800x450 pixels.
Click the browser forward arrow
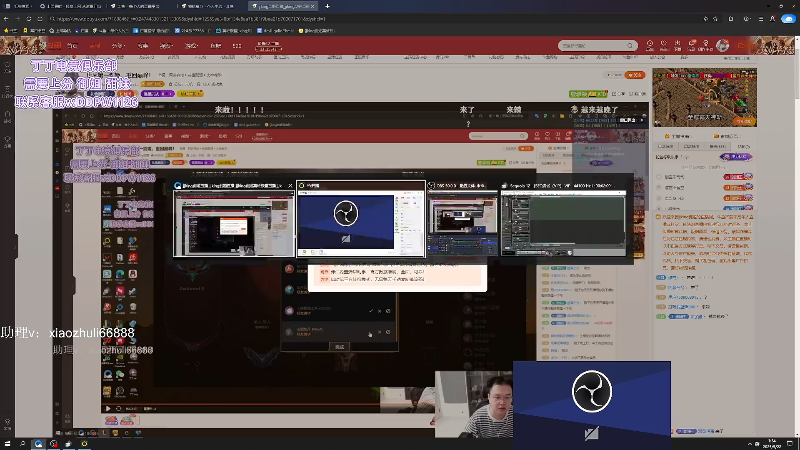click(17, 19)
